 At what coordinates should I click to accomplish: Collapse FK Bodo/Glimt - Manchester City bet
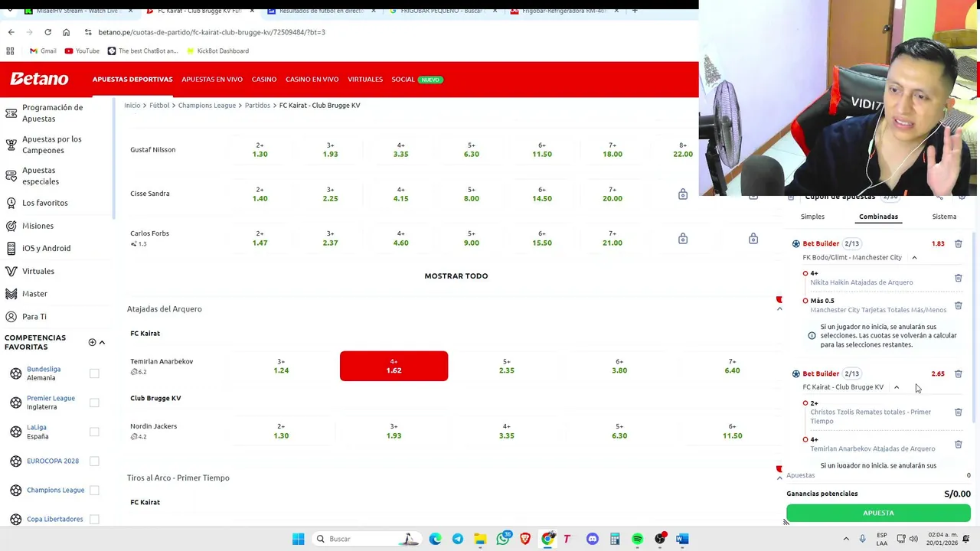click(x=914, y=257)
